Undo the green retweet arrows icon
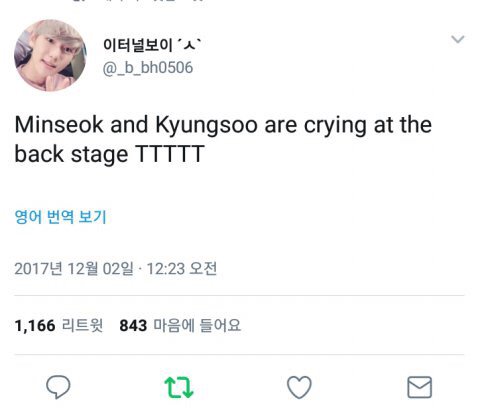The image size is (480, 408). pos(179,387)
